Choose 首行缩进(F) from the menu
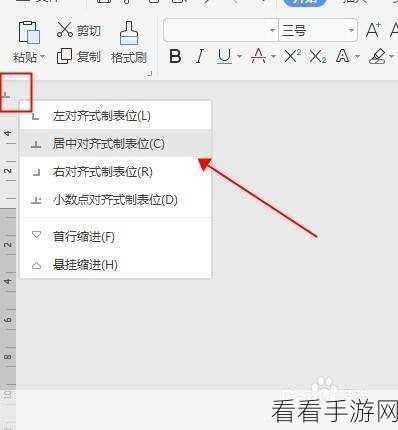The image size is (398, 430). click(116, 237)
